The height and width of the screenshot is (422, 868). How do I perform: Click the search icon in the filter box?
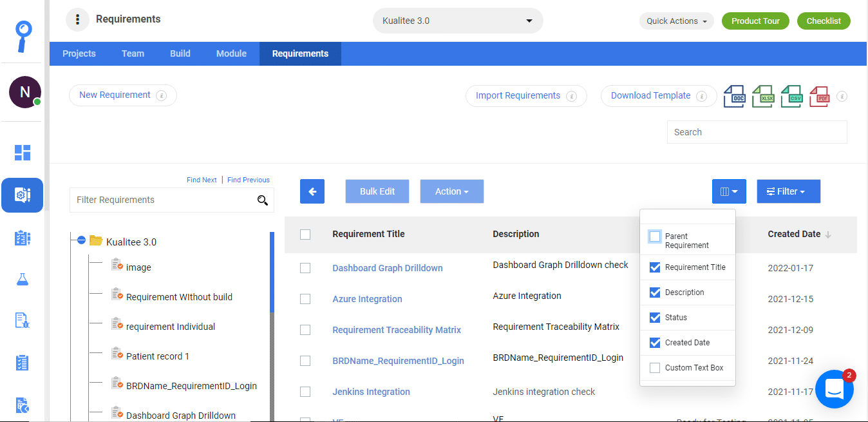(x=263, y=200)
